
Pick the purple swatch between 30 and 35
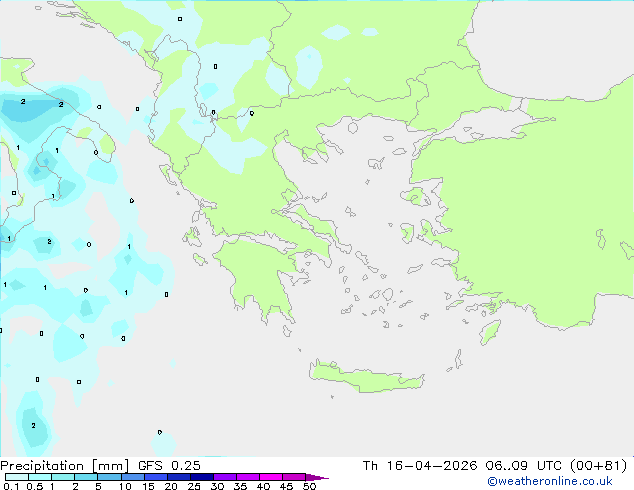click(x=225, y=477)
